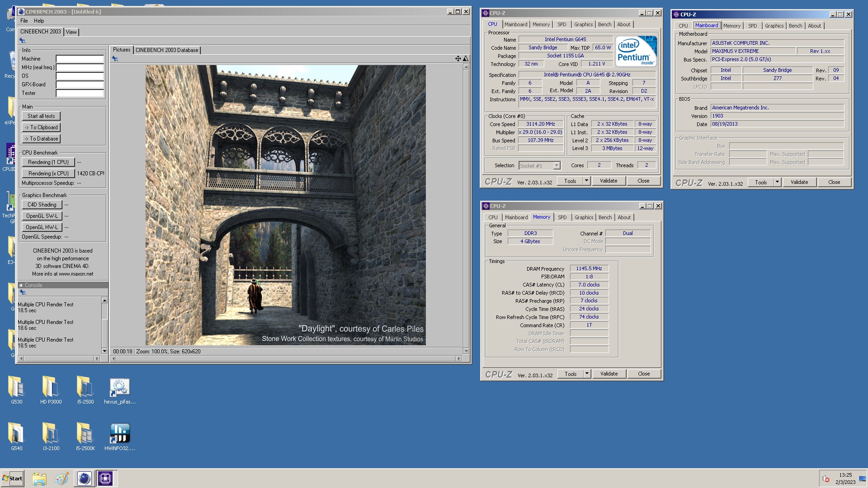Open the G530 folder on desktop
Viewport: 868px width, 488px height.
[x=16, y=389]
